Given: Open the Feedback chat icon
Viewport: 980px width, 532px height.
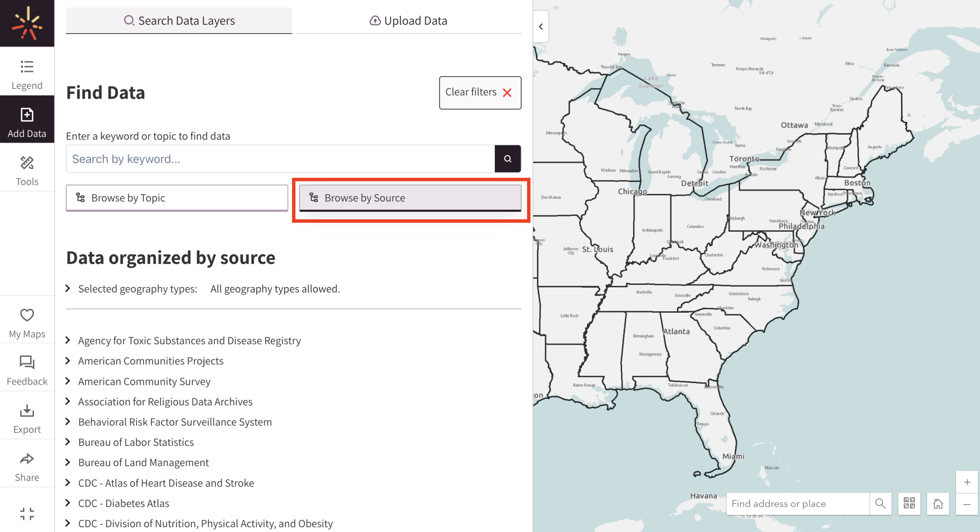Looking at the screenshot, I should [27, 362].
